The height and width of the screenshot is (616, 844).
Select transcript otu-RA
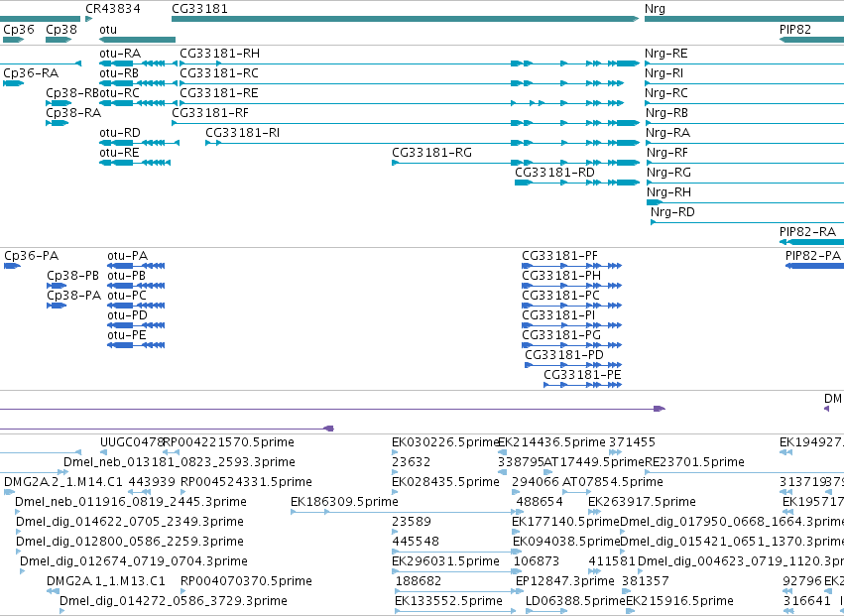138,63
